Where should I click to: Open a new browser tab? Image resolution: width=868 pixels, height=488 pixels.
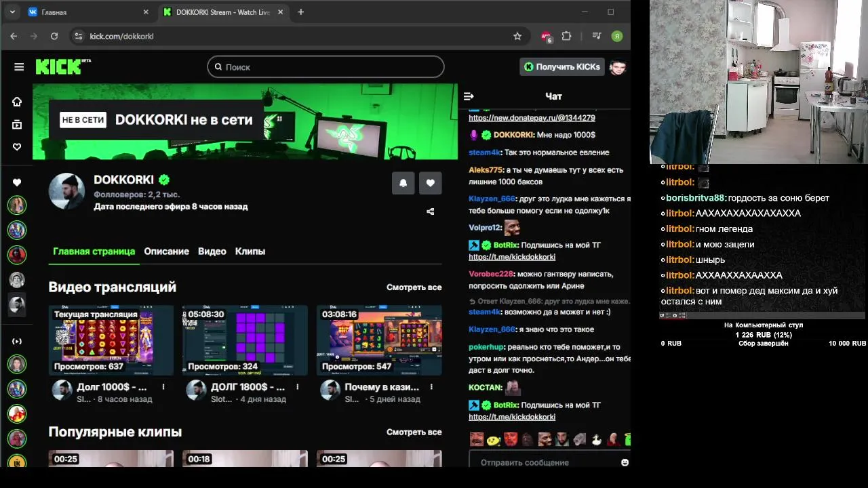click(x=301, y=12)
